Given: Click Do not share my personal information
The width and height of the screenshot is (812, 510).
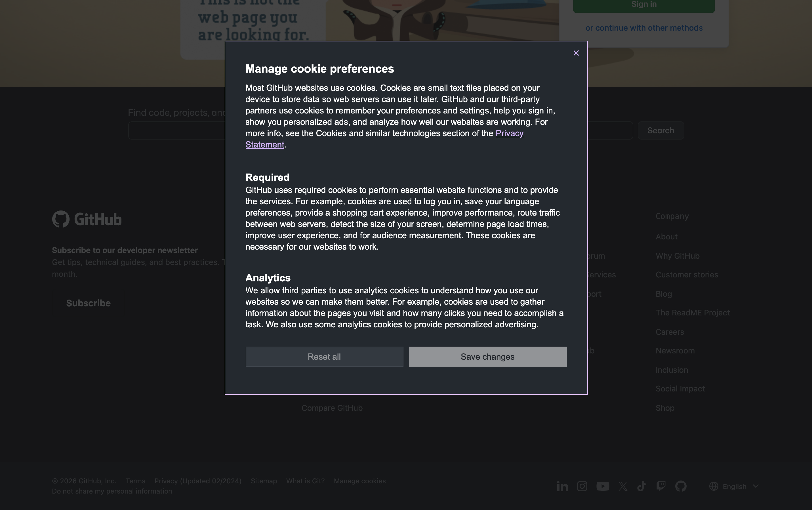Looking at the screenshot, I should [x=112, y=491].
